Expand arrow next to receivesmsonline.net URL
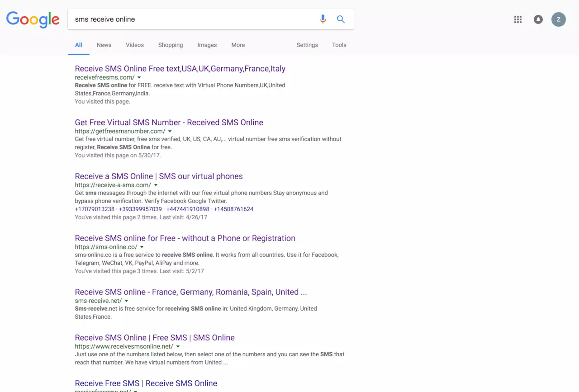Image resolution: width=579 pixels, height=392 pixels. point(178,347)
